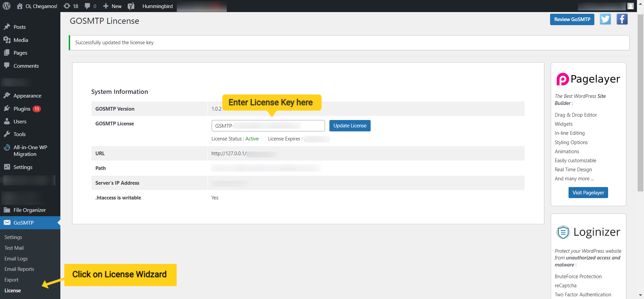The width and height of the screenshot is (644, 299).
Task: Open All-in-One WP Migration menu
Action: [30, 151]
